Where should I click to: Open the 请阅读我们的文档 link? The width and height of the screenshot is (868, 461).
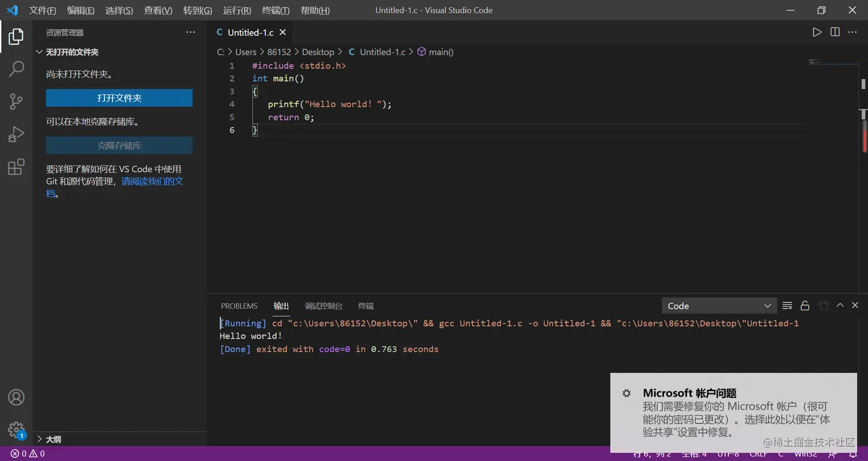[x=152, y=181]
